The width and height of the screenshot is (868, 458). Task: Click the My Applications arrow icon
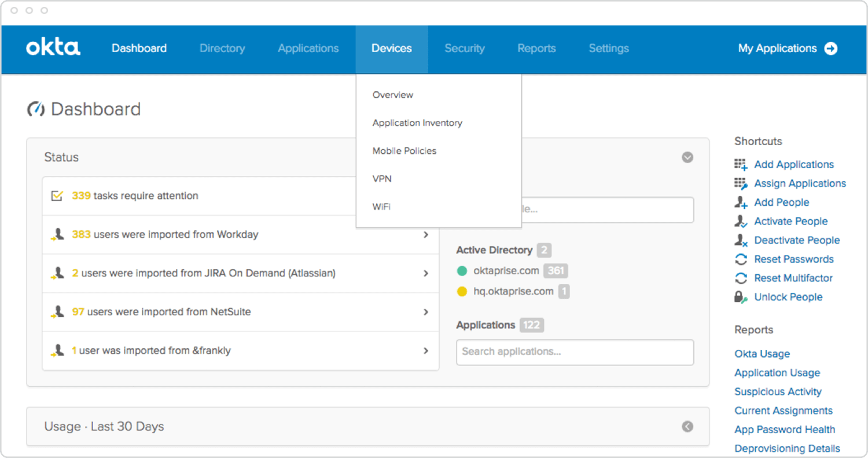(831, 49)
